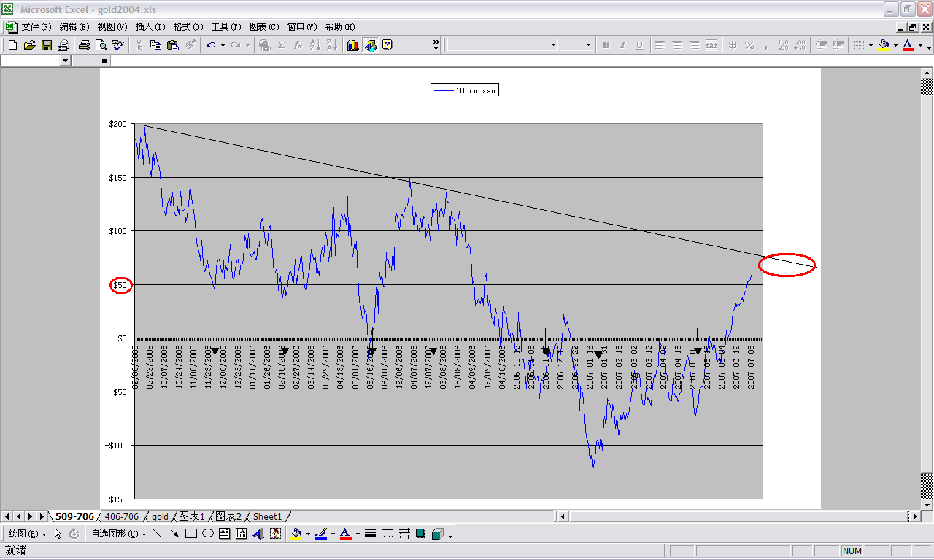The height and width of the screenshot is (560, 934).
Task: Open the Print Preview tool
Action: coord(101,45)
